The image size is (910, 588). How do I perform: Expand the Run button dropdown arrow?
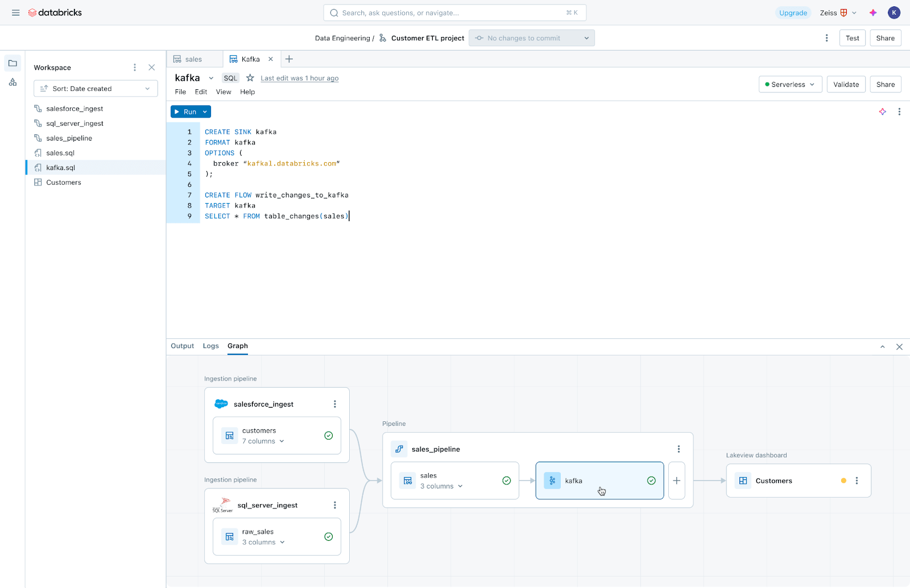click(205, 112)
